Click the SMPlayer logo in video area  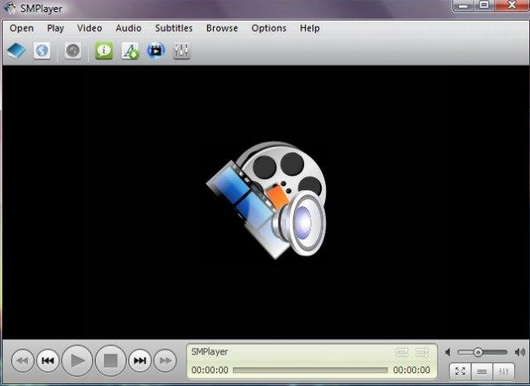coord(267,200)
